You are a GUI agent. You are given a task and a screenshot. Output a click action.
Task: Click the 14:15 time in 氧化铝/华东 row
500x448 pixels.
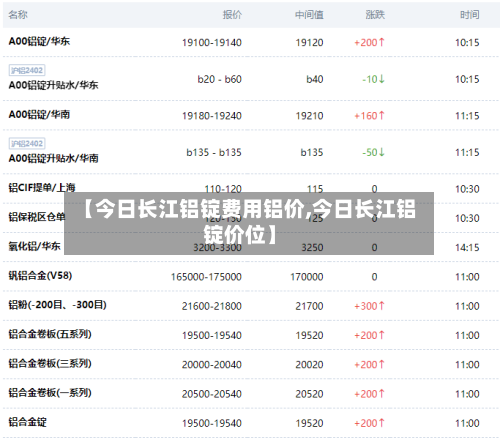pos(467,248)
